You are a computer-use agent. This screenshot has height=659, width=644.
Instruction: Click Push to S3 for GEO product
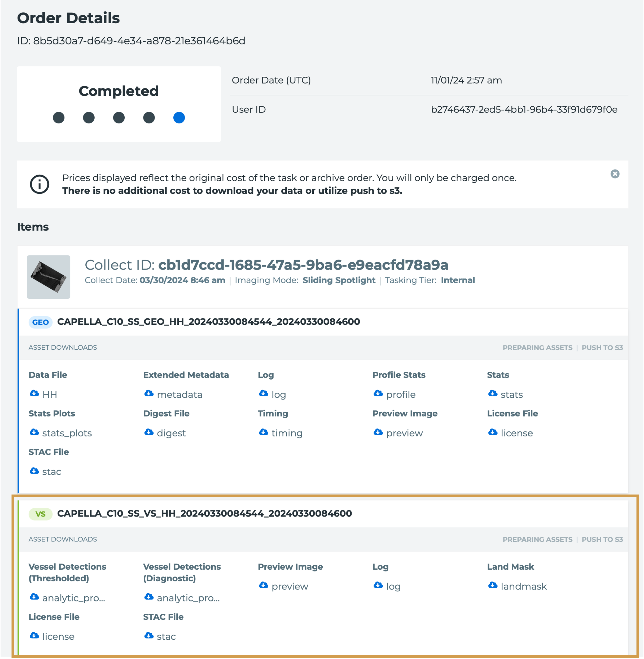coord(602,348)
